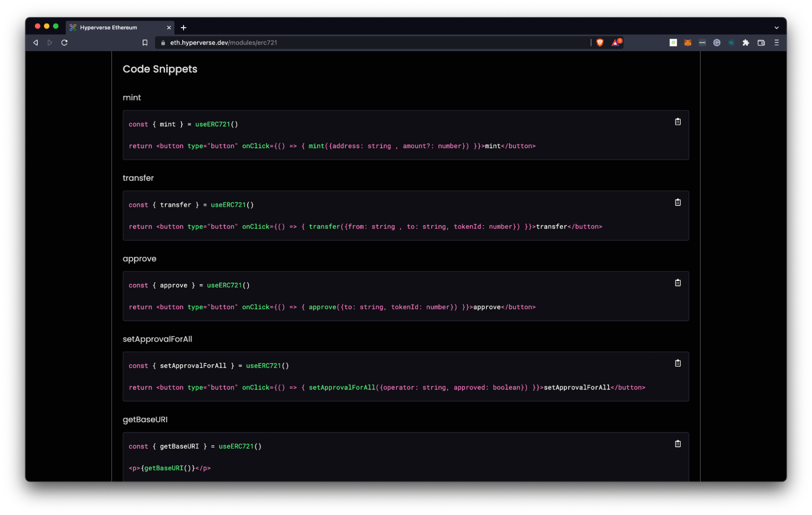Click the 'const { setApprovalForAll }' line
The height and width of the screenshot is (515, 812).
click(209, 366)
